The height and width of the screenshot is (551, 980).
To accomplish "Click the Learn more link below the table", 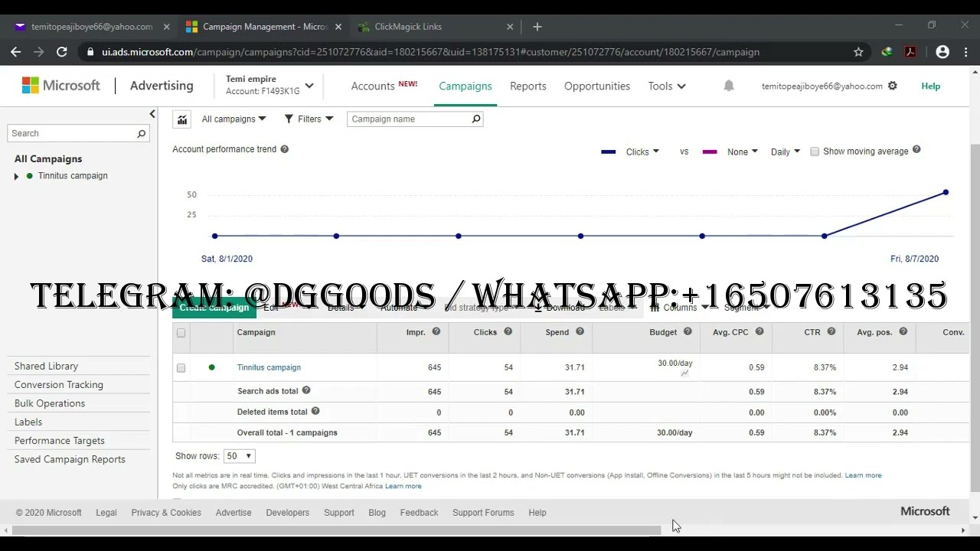I will tap(863, 475).
